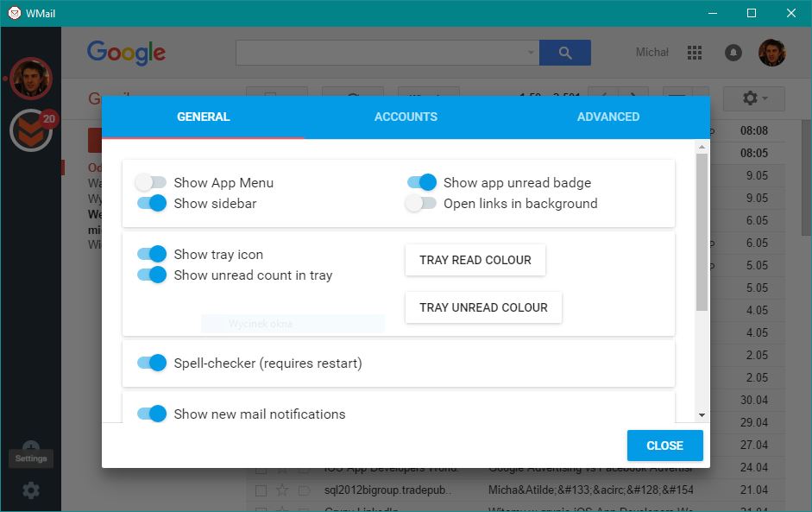Expand the search options dropdown arrow
This screenshot has width=812, height=512.
click(531, 53)
